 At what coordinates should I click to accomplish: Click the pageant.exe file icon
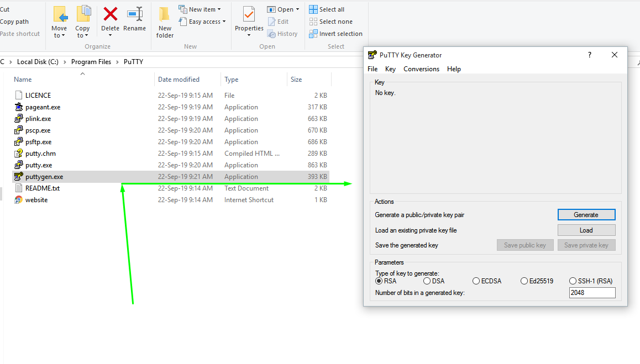coord(18,107)
